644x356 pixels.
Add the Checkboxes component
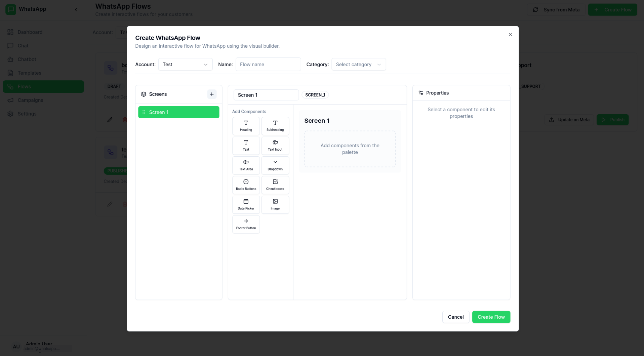pyautogui.click(x=275, y=185)
